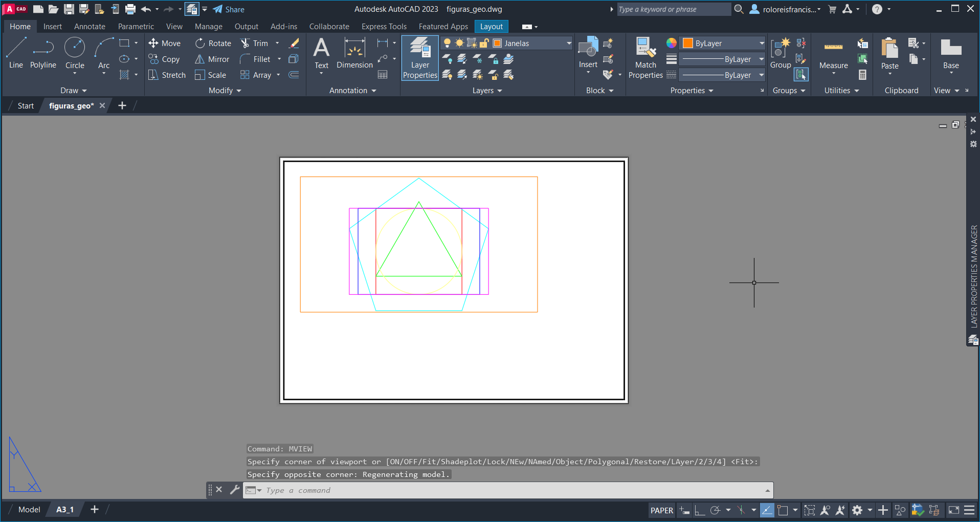Toggle the Janelas layer on/off lightbulb
The width and height of the screenshot is (980, 522).
click(x=447, y=43)
